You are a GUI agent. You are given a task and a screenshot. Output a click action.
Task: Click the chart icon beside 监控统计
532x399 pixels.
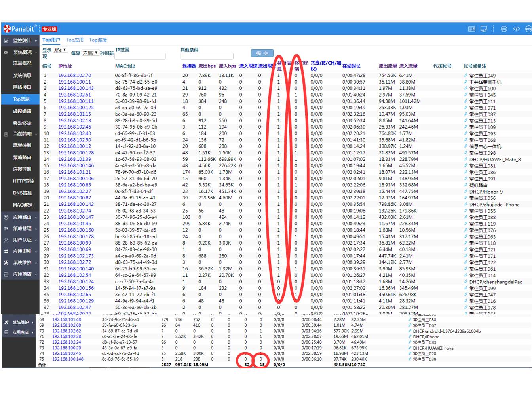[x=6, y=40]
